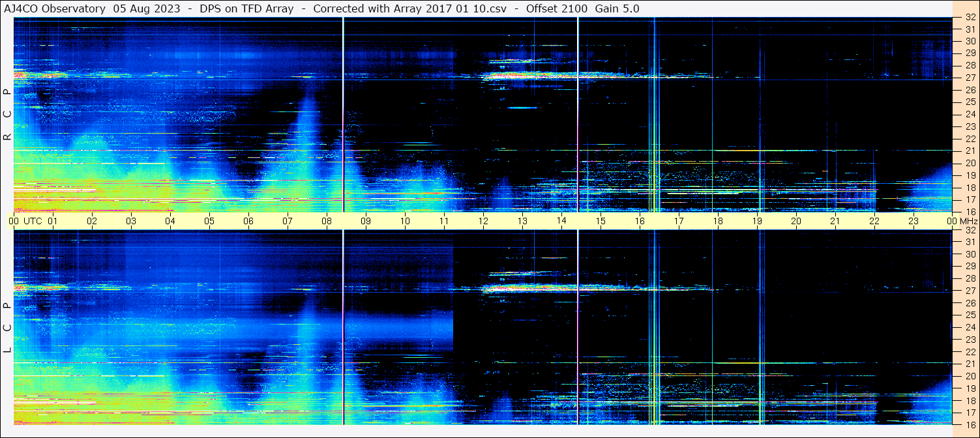980x438 pixels.
Task: Click the 05 Aug 2023 date in header
Action: click(x=147, y=8)
